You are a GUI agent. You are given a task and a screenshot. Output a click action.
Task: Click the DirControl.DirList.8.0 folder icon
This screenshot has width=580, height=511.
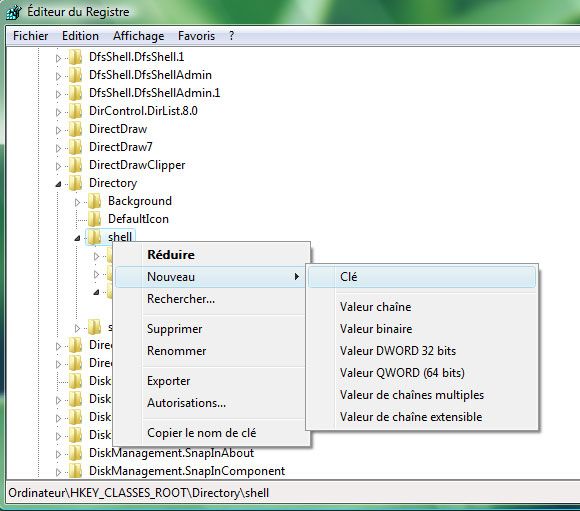(75, 111)
